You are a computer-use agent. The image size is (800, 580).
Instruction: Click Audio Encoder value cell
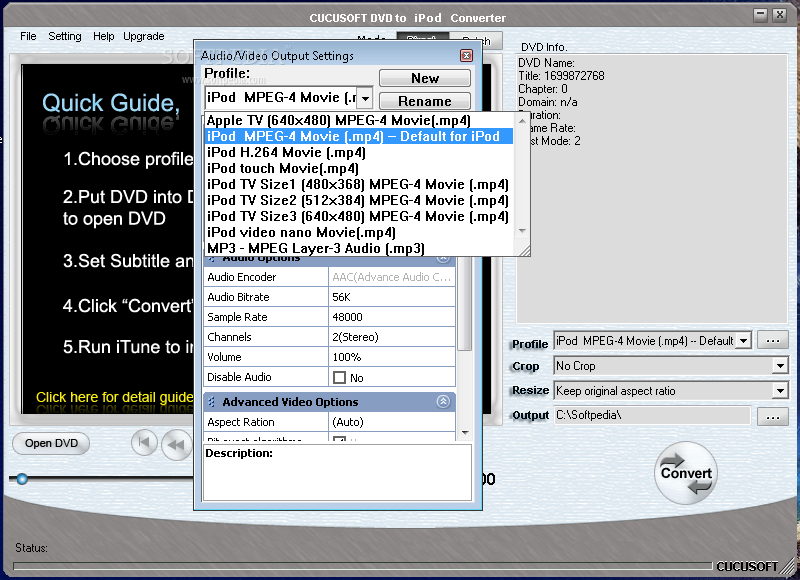click(391, 277)
